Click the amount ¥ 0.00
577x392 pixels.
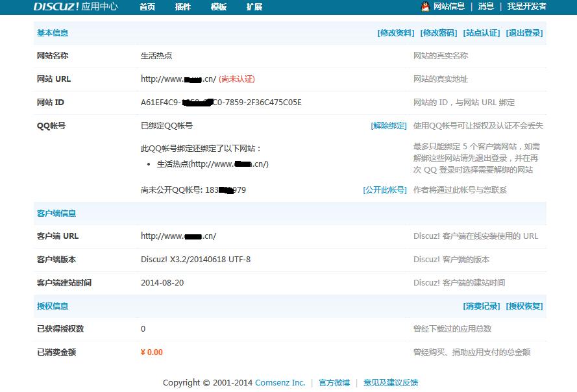[x=152, y=352]
